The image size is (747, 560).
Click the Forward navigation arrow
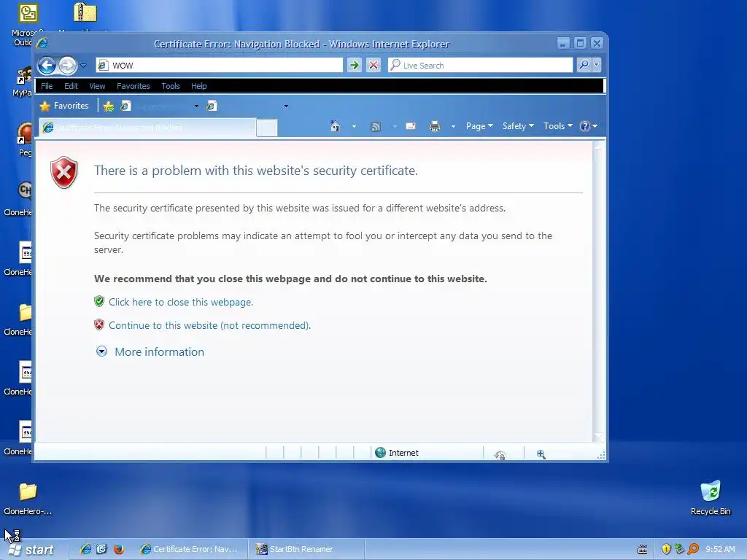tap(68, 65)
